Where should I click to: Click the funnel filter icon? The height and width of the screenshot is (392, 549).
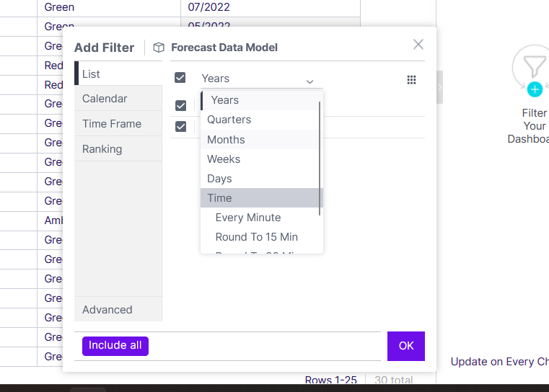(x=535, y=66)
